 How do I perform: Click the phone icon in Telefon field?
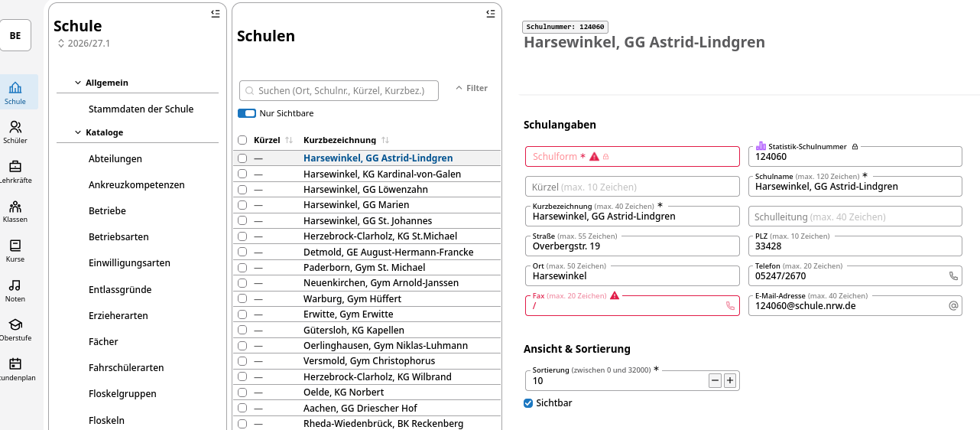[x=953, y=275]
